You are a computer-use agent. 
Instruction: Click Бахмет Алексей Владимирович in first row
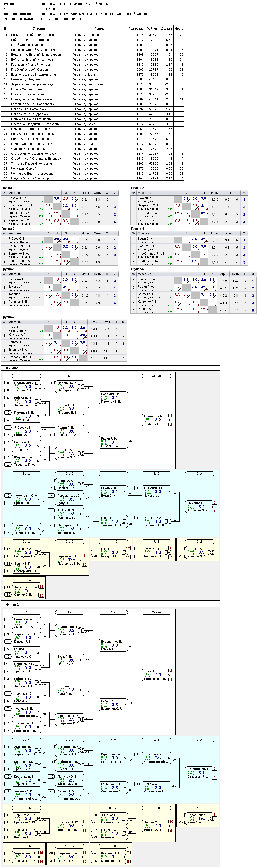pos(33,35)
